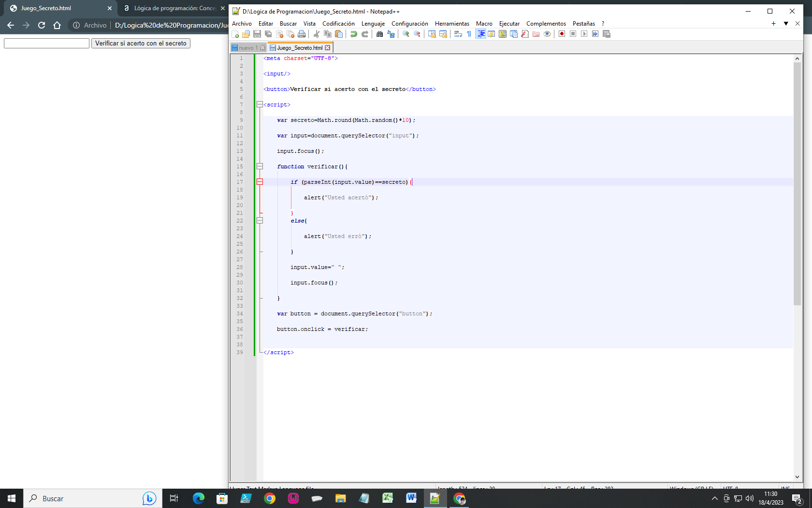Open Replace dialog from the toolbar

391,34
